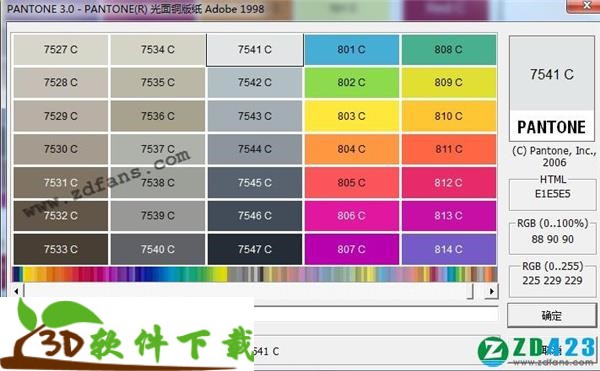
Task: Select the 810 C orange-yellow swatch
Action: pyautogui.click(x=449, y=116)
